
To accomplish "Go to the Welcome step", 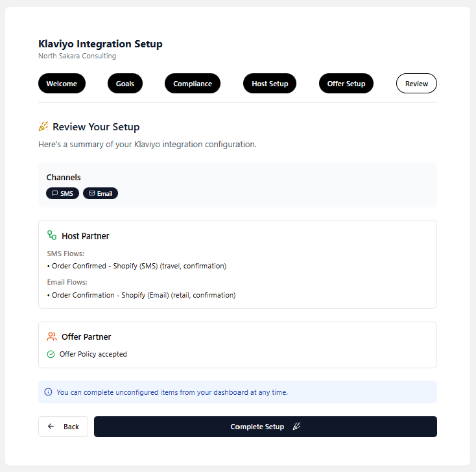I will tap(62, 84).
